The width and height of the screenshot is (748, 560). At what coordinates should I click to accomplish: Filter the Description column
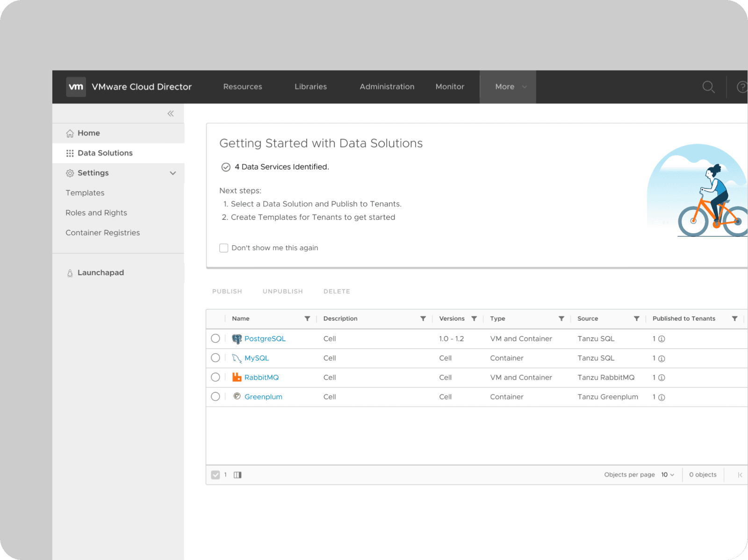(x=423, y=319)
